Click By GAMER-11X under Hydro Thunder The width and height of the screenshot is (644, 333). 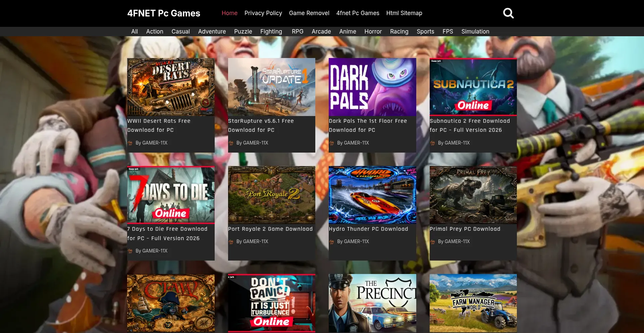point(353,241)
